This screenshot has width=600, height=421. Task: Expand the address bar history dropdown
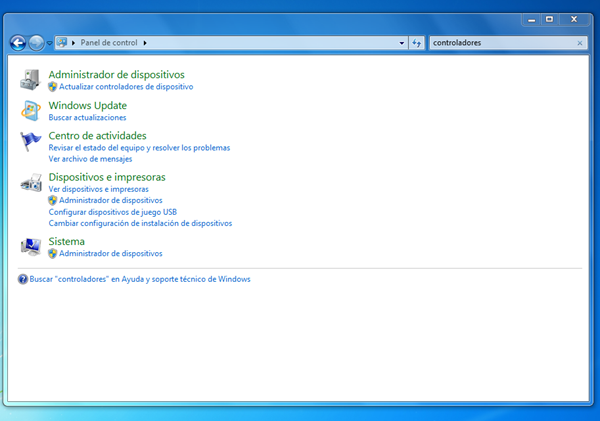tap(401, 43)
